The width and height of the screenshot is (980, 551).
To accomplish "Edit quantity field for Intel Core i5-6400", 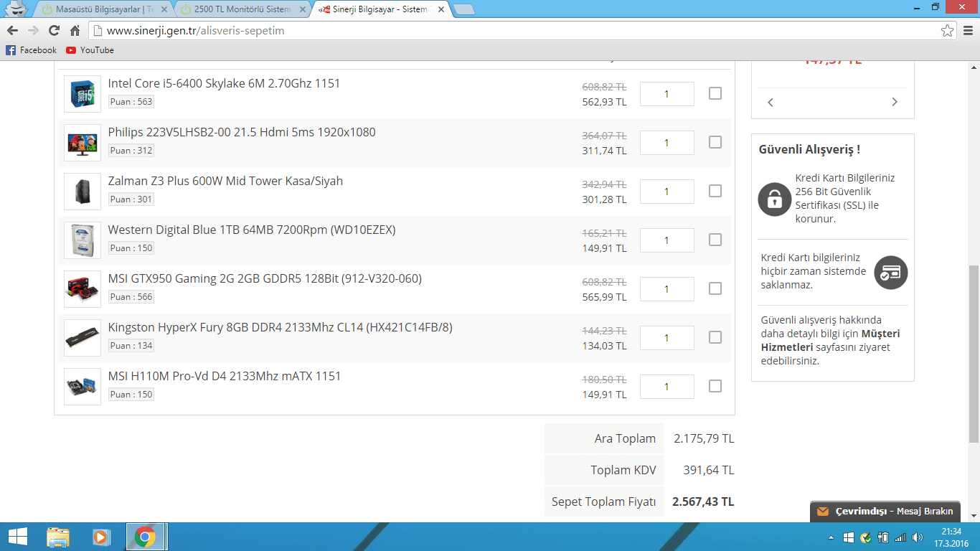I will point(666,94).
